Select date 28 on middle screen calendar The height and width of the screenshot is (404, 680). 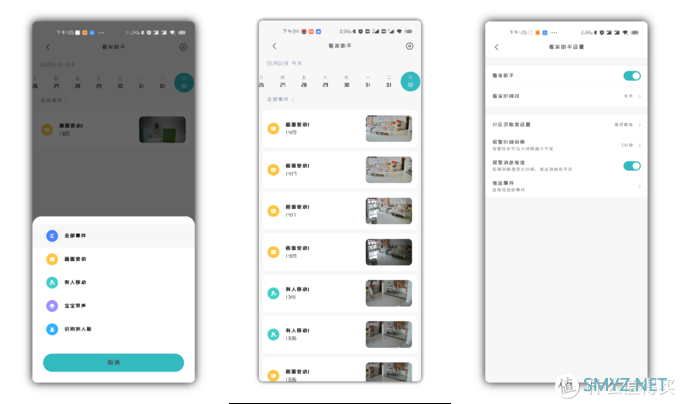pyautogui.click(x=304, y=81)
